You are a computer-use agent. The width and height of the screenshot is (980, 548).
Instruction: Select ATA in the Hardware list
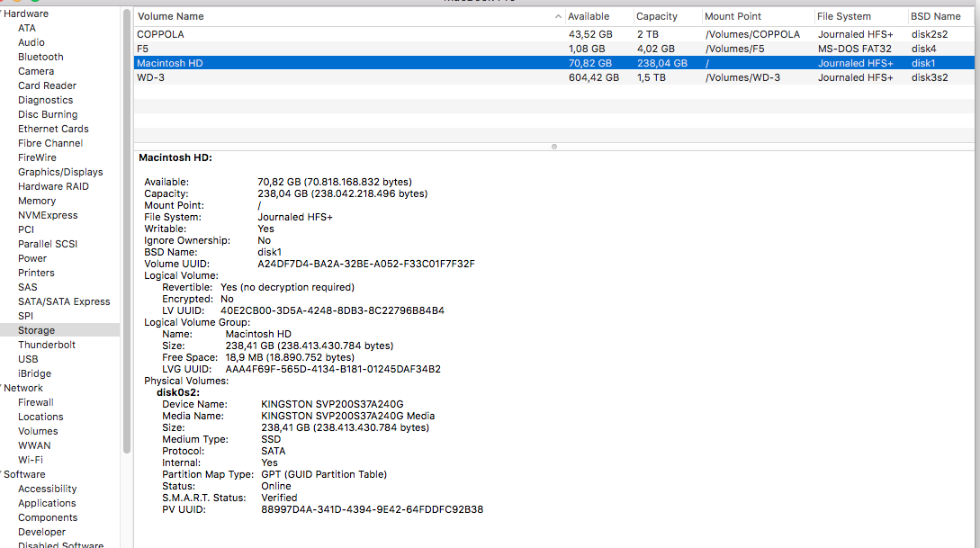pos(27,28)
